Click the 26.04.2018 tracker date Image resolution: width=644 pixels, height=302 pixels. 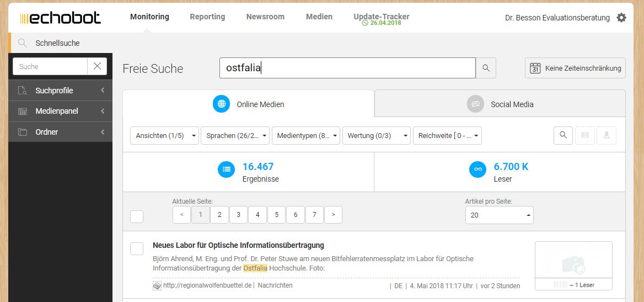(385, 23)
